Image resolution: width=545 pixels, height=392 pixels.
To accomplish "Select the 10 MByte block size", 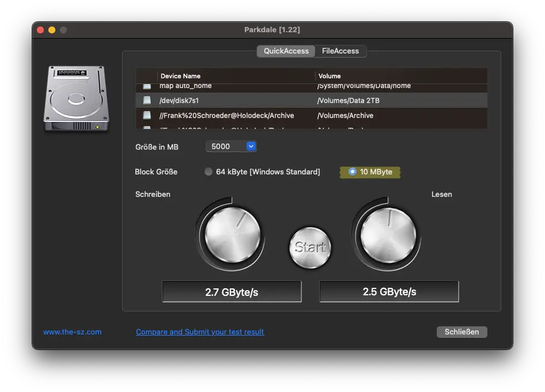I will pyautogui.click(x=353, y=172).
